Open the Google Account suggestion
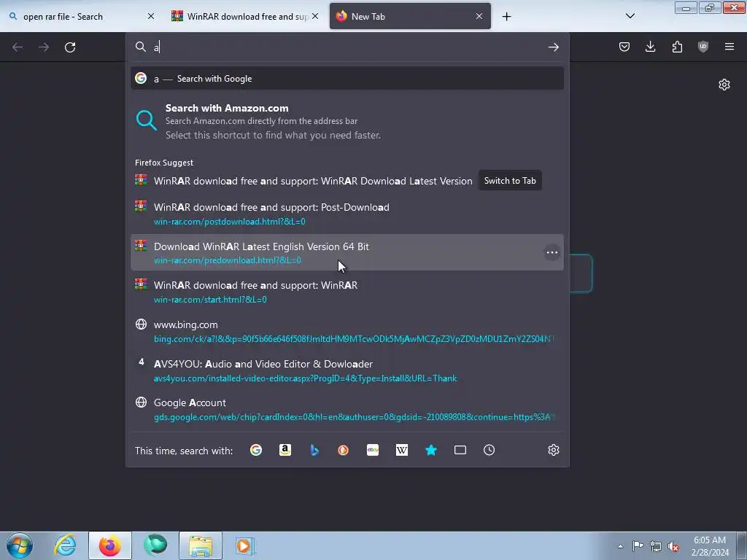The image size is (747, 560). (x=347, y=410)
